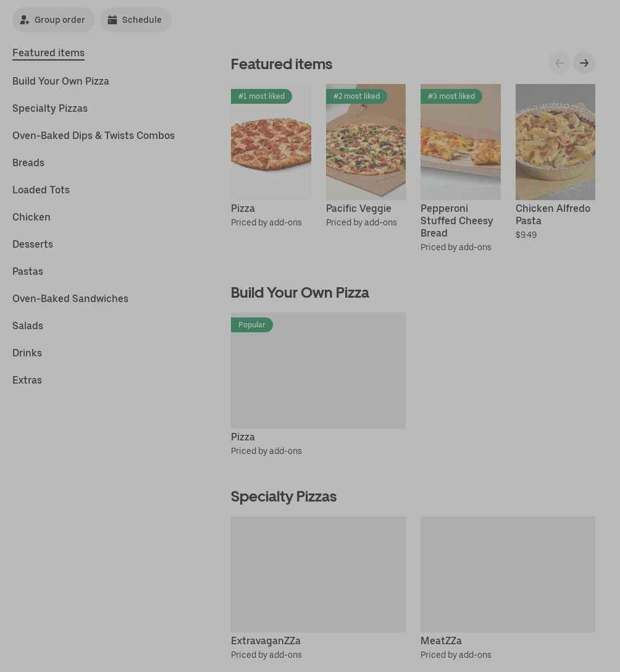620x672 pixels.
Task: Open the Chicken Alfredo Pasta item
Action: point(555,142)
